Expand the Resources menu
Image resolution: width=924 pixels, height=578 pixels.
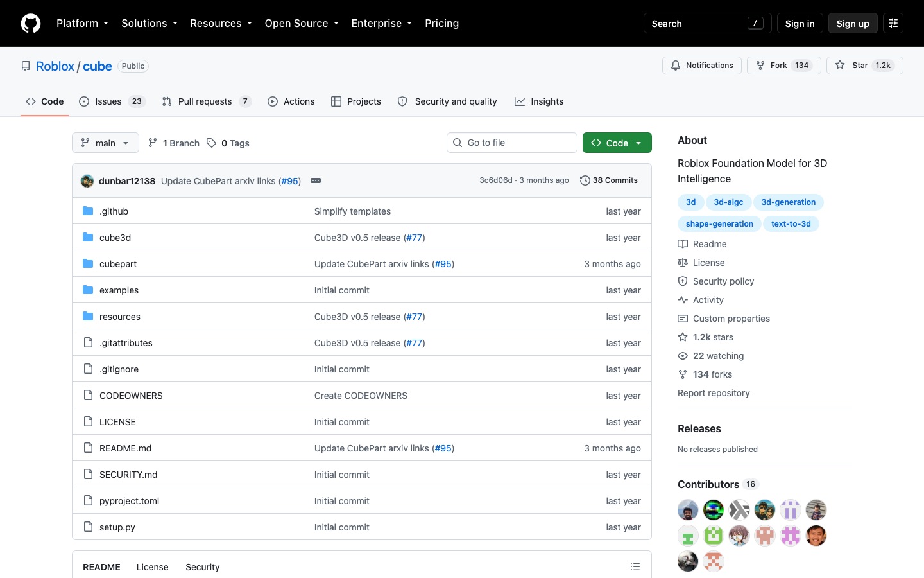pos(221,23)
